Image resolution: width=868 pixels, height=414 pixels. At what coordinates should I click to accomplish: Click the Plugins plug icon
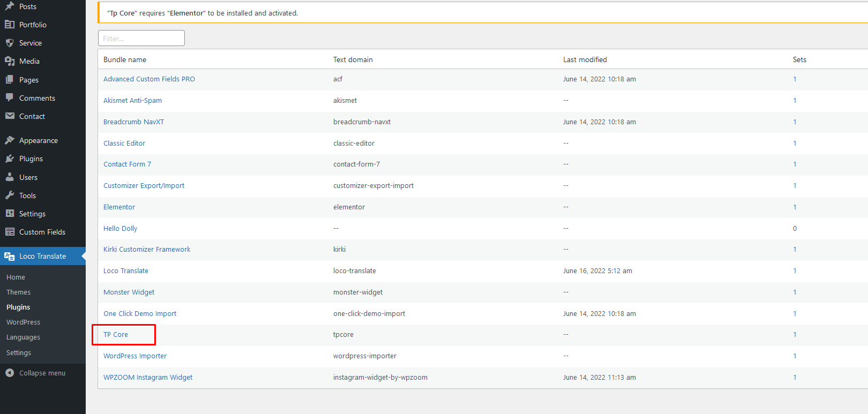(x=10, y=159)
